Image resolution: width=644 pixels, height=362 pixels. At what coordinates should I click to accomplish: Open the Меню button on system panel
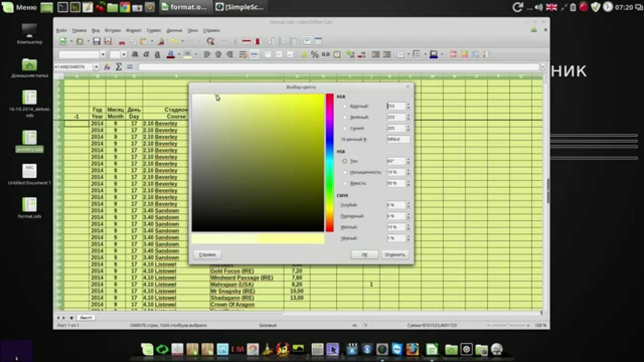(x=19, y=7)
